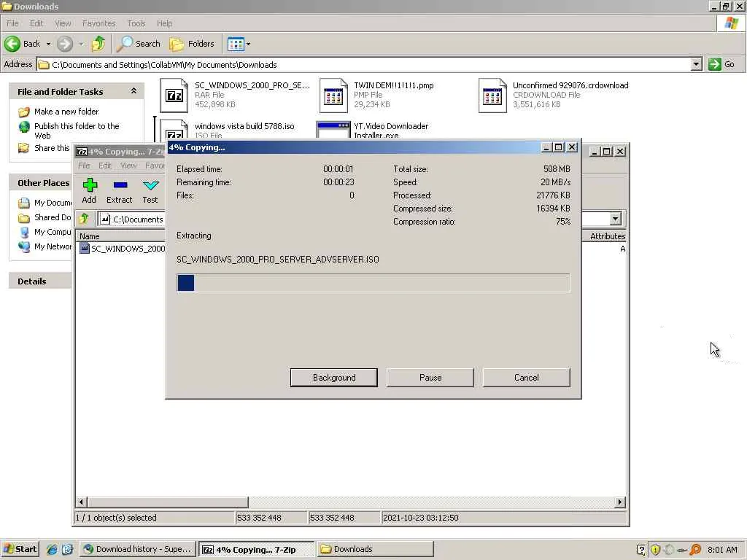The height and width of the screenshot is (560, 747).
Task: Switch to Downloads taskbar button
Action: (376, 549)
